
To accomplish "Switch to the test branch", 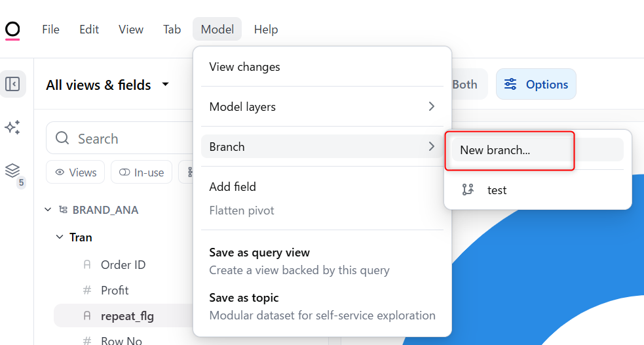I will tap(538, 190).
